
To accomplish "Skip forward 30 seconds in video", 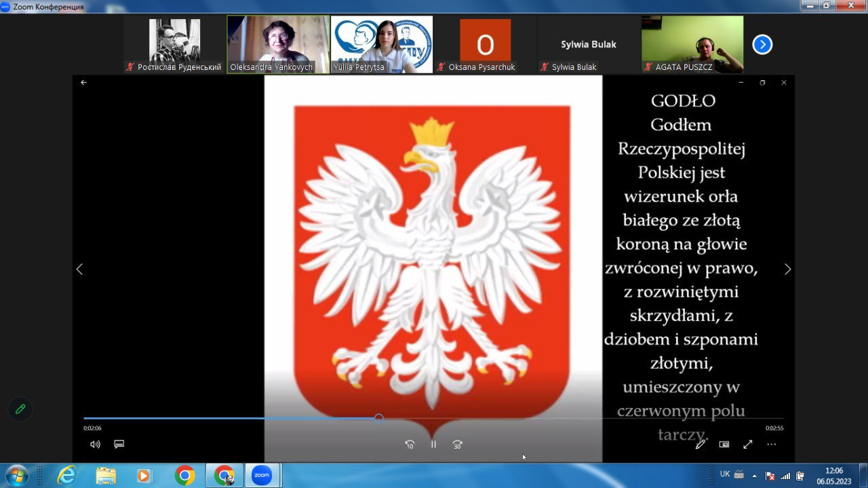I will pos(458,445).
